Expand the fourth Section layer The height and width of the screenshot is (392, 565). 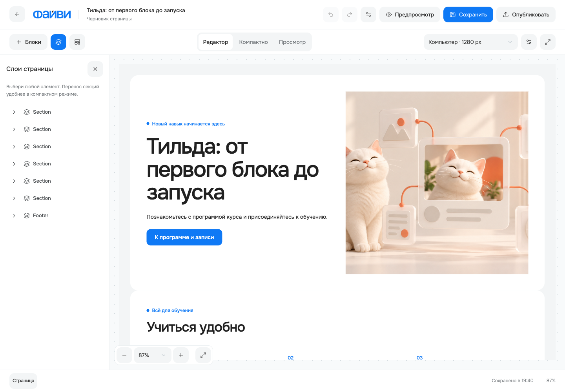click(14, 164)
